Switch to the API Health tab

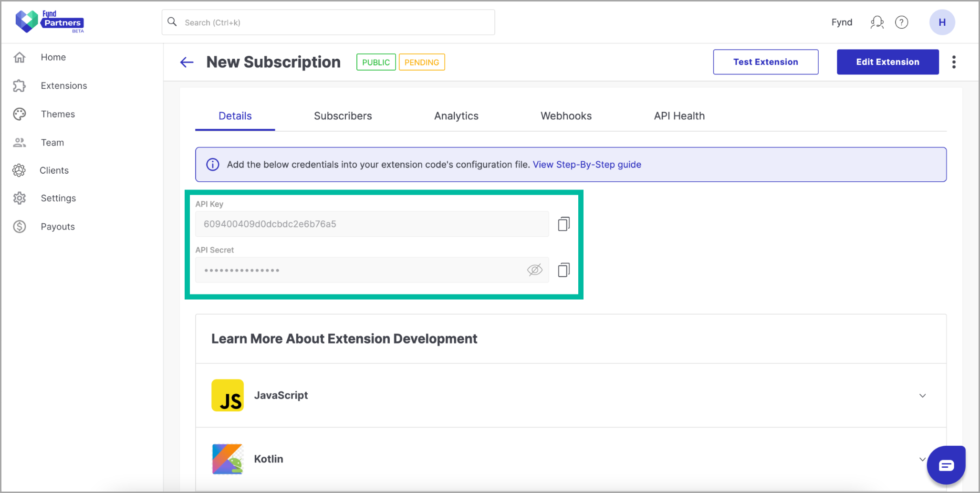(x=679, y=116)
